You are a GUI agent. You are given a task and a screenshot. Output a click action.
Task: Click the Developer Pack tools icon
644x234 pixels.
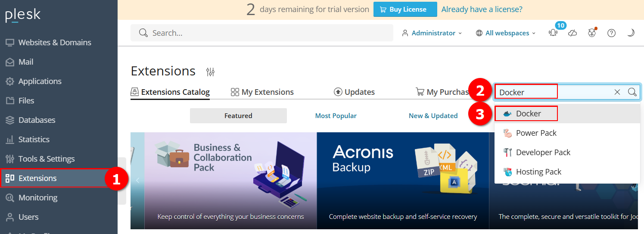(x=507, y=152)
